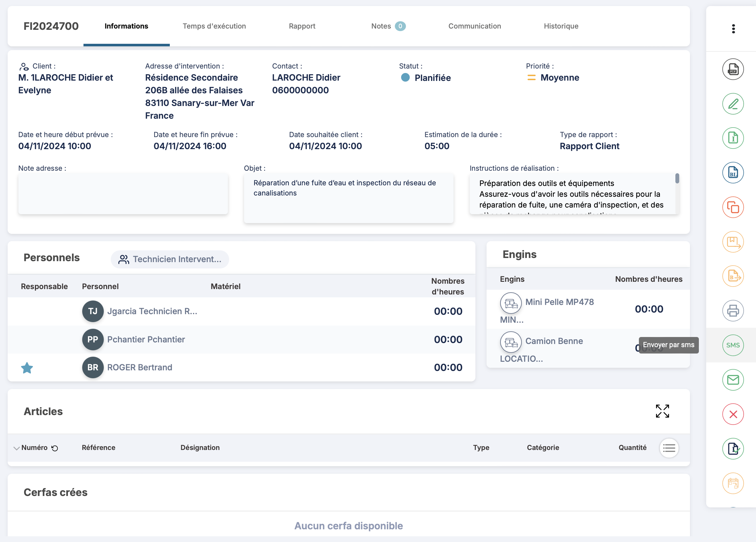This screenshot has height=542, width=756.
Task: Click the red duplicate copy icon
Action: 733,207
